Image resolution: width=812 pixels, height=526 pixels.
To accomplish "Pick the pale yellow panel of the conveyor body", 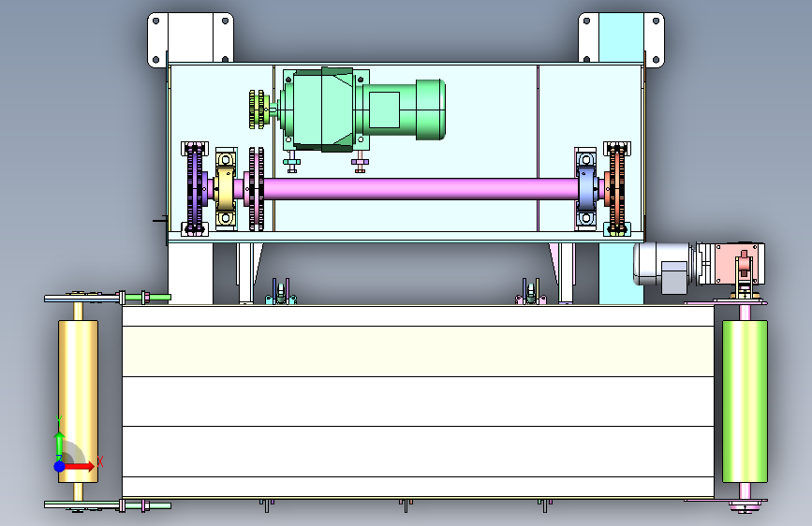I will click(x=418, y=352).
